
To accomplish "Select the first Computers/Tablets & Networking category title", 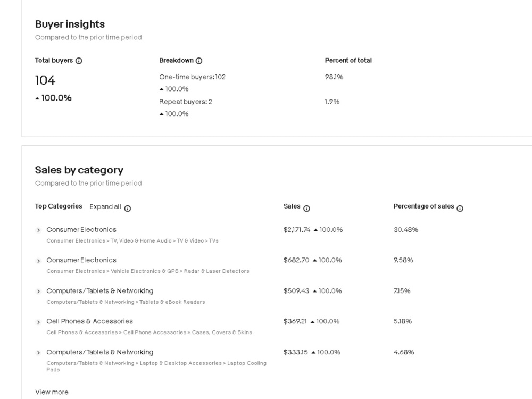I will tap(100, 291).
